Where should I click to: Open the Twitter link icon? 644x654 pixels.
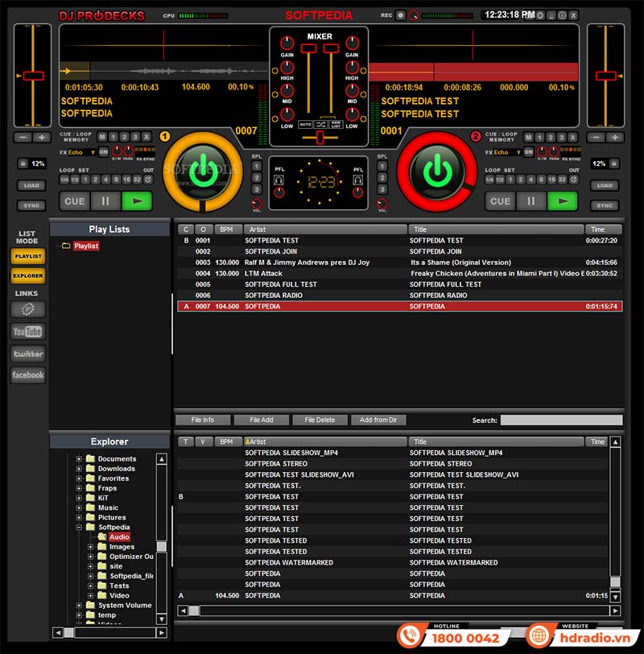pos(28,353)
